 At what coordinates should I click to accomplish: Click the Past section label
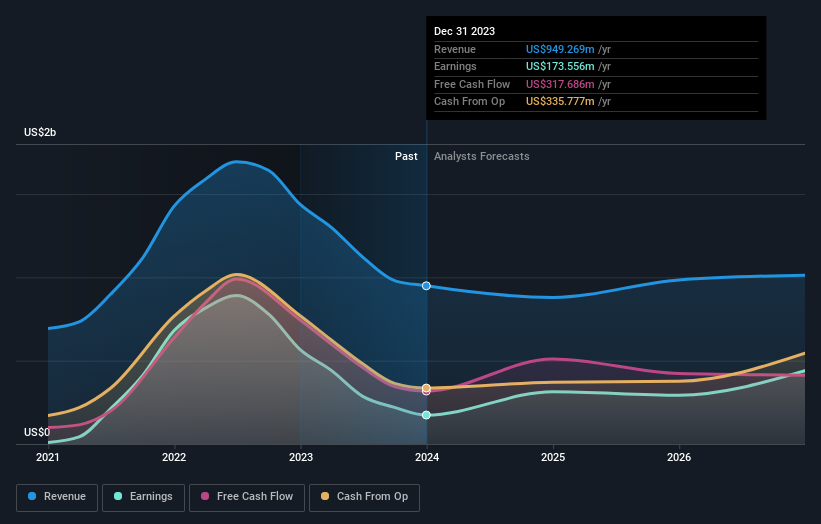(406, 157)
